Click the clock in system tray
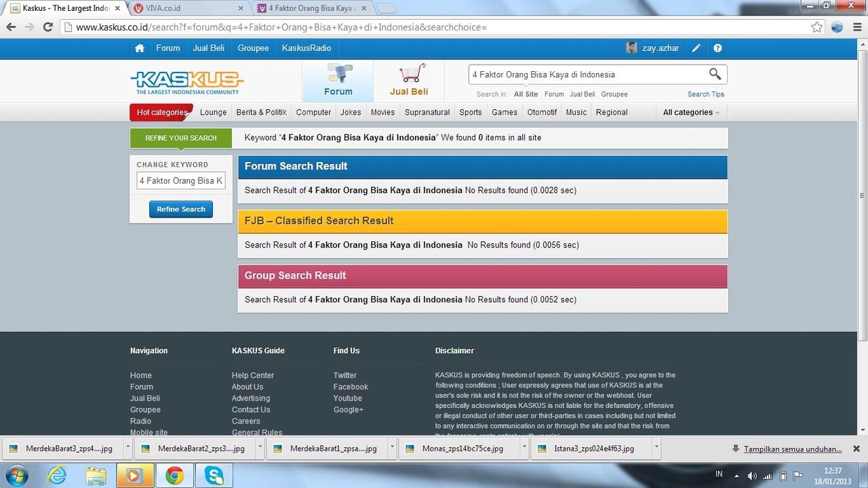 (833, 476)
